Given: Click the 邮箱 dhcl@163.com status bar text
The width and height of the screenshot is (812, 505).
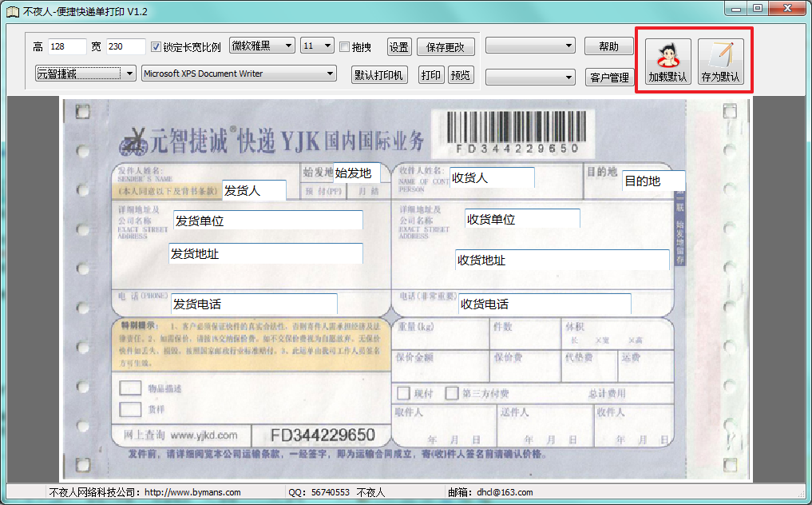Looking at the screenshot, I should 490,492.
